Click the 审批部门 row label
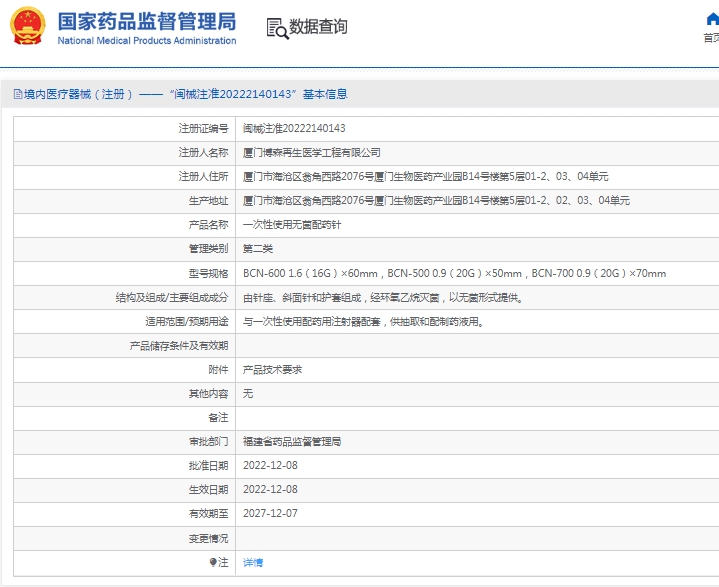 (x=208, y=442)
